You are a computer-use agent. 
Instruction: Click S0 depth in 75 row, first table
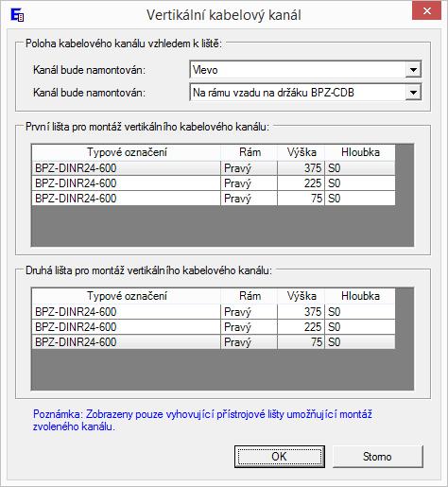tap(360, 199)
